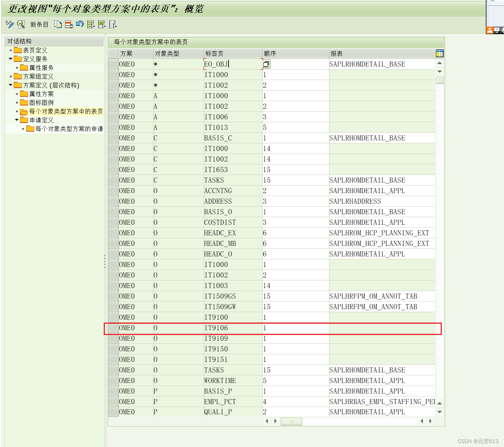The height and width of the screenshot is (447, 504).
Task: Click left arrow of right horizontal scrollbar
Action: pos(422,421)
